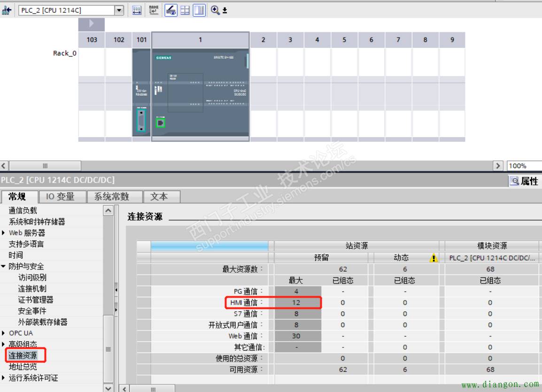Click the rack overview toolbar icon
The image size is (542, 392).
point(137,10)
